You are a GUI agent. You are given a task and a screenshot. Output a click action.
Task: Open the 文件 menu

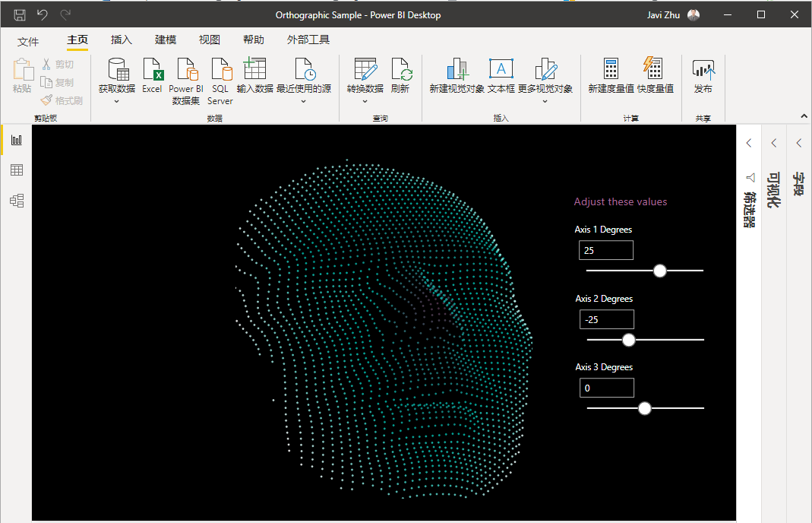[28, 42]
